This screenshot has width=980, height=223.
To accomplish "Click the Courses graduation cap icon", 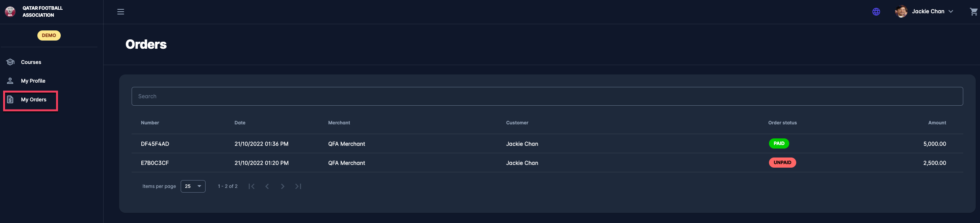I will pos(11,62).
